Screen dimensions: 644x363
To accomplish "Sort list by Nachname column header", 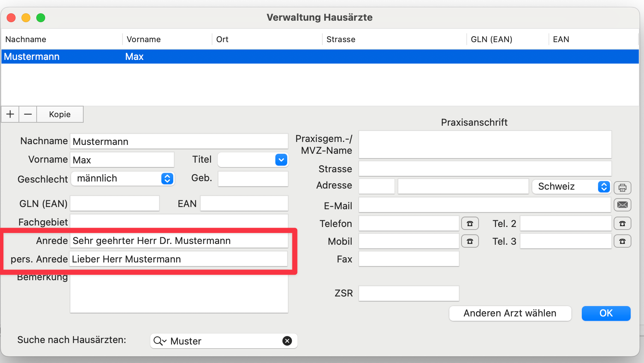I will (62, 39).
